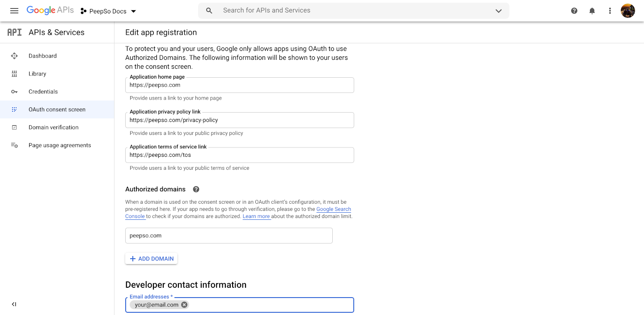Open the user account avatar
644x315 pixels.
click(x=628, y=11)
